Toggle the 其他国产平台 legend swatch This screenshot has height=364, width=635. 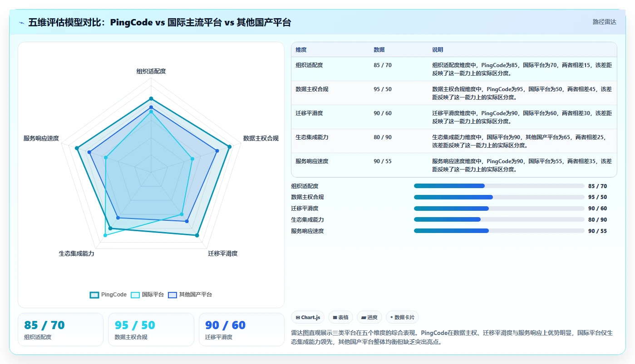pos(172,295)
